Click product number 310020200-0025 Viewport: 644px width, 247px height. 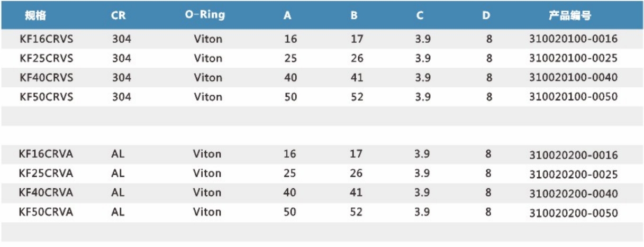pyautogui.click(x=573, y=174)
